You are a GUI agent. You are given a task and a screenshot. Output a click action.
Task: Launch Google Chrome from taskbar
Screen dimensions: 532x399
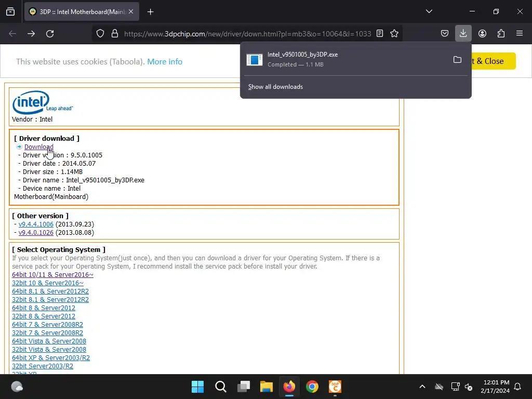(x=312, y=387)
